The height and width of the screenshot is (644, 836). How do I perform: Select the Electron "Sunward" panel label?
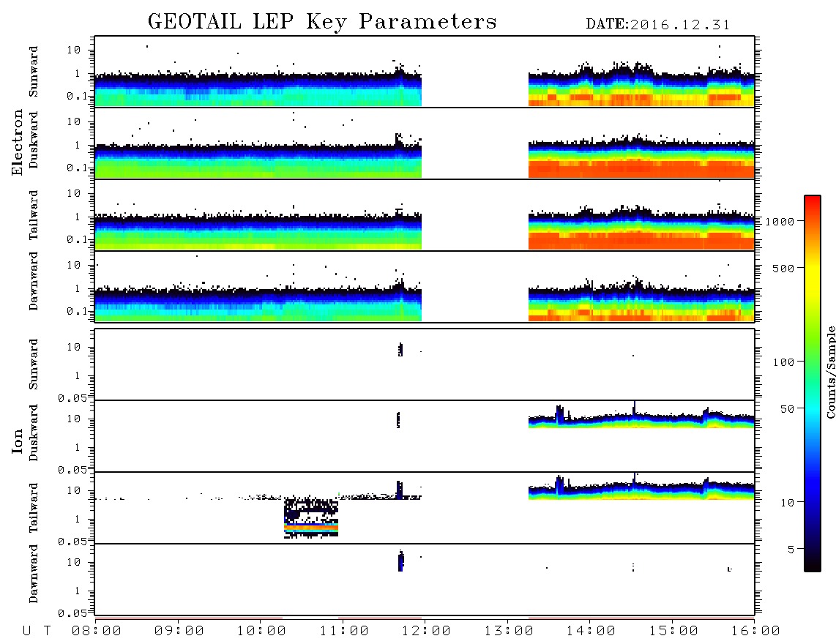[34, 72]
